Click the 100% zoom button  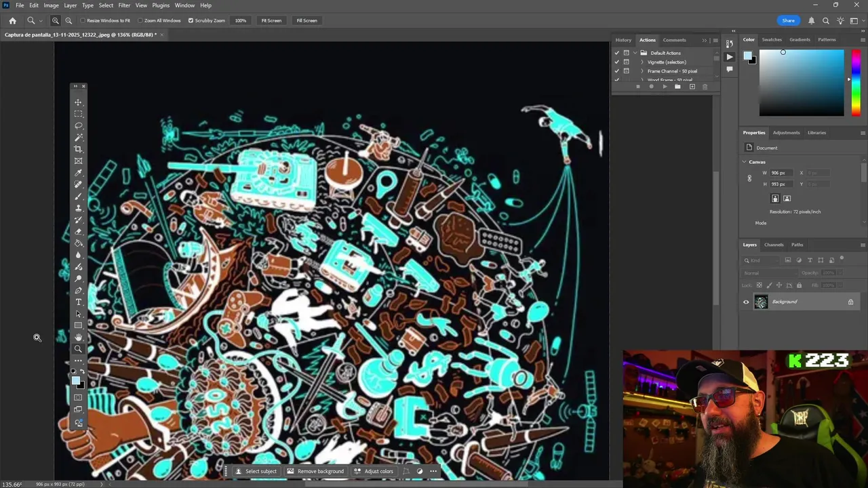(x=241, y=20)
